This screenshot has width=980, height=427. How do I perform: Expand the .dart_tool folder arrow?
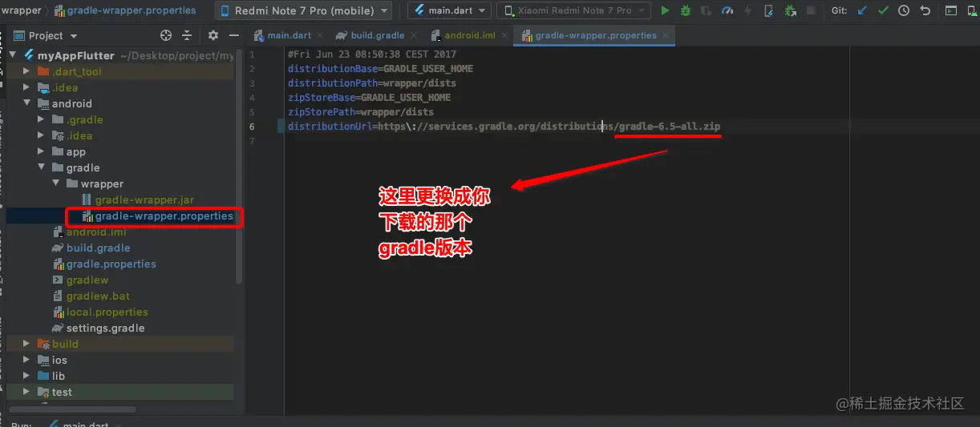click(x=26, y=71)
